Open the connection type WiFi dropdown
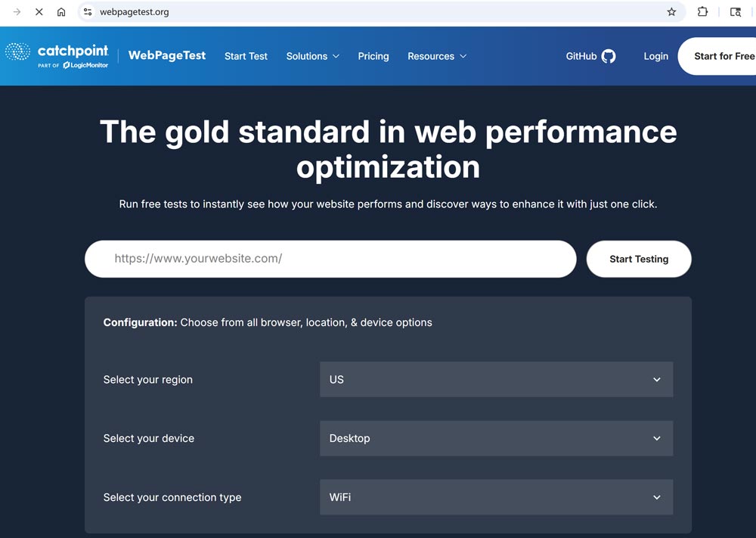The width and height of the screenshot is (756, 538). pos(495,497)
